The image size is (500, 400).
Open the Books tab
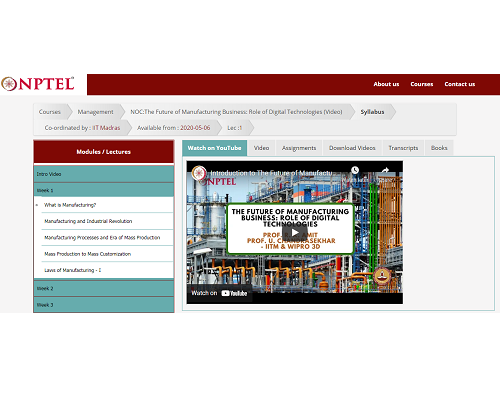point(439,148)
